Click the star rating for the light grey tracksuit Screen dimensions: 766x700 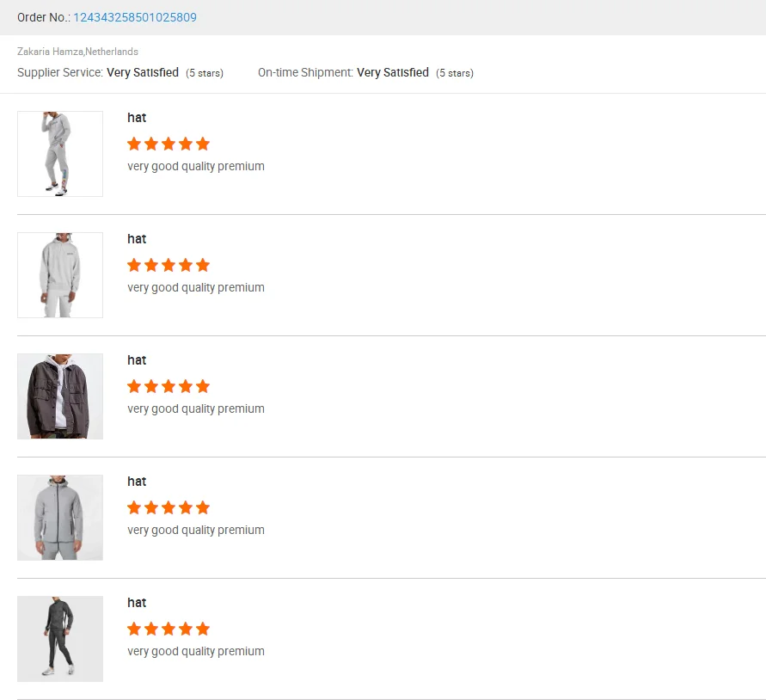click(169, 144)
